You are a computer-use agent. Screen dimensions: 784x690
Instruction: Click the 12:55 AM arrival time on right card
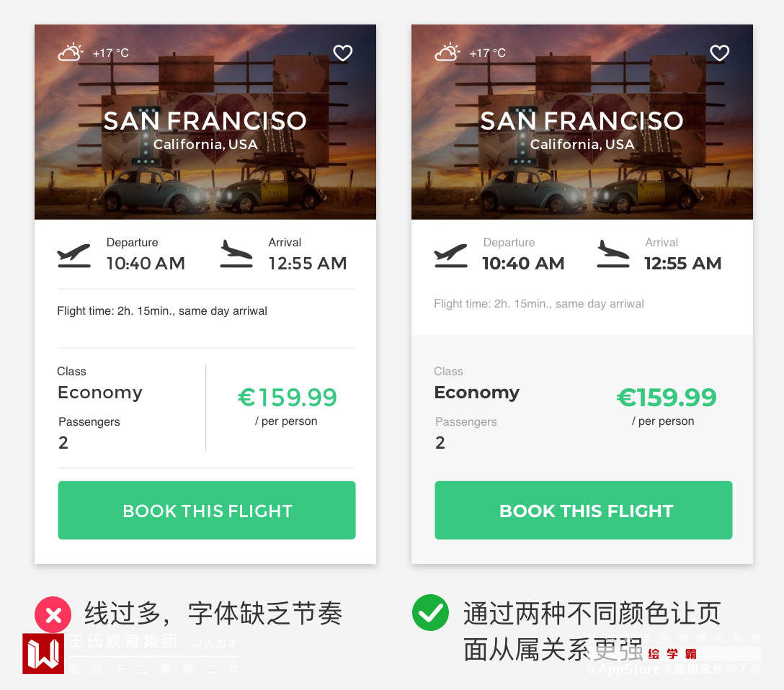pyautogui.click(x=682, y=264)
